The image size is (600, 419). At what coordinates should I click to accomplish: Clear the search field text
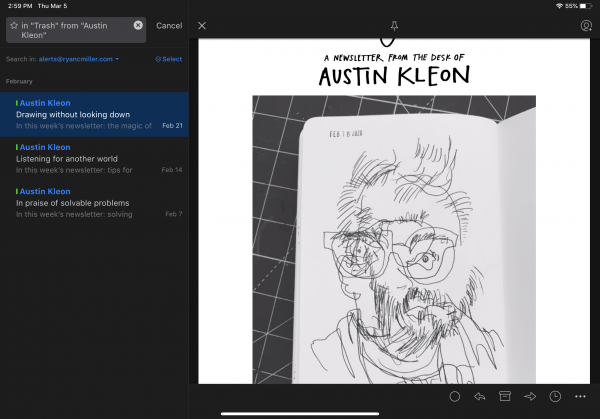(x=138, y=25)
